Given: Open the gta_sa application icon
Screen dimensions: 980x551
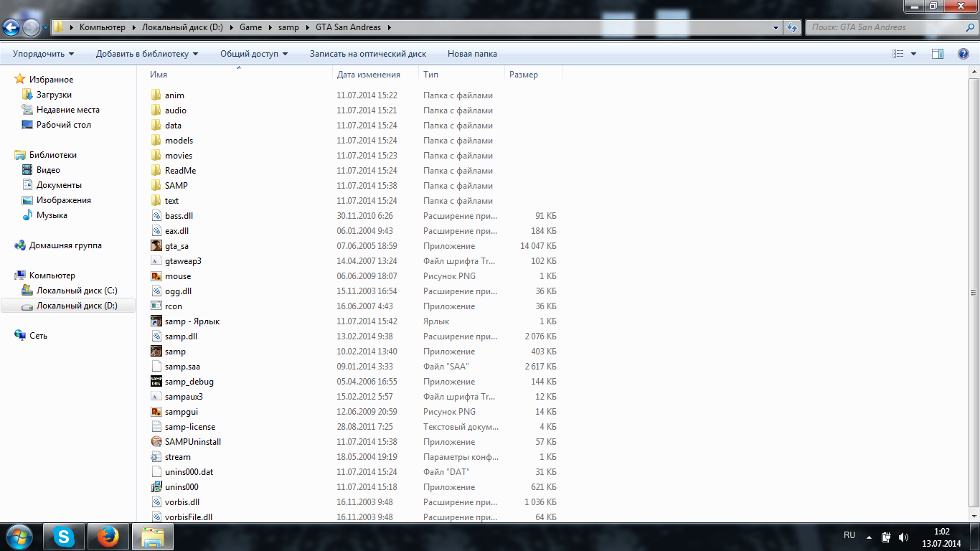Looking at the screenshot, I should pos(156,246).
